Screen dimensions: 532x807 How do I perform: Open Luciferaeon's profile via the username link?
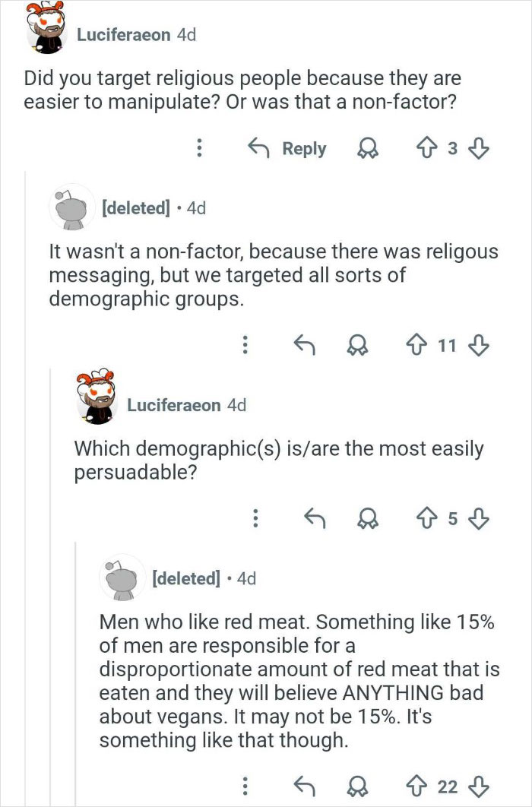(x=122, y=35)
